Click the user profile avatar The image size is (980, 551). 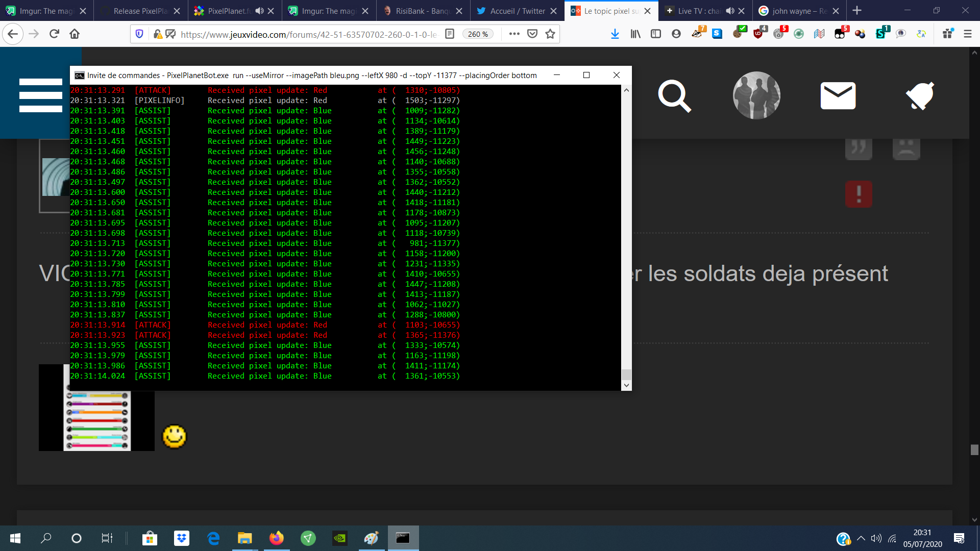pos(756,95)
